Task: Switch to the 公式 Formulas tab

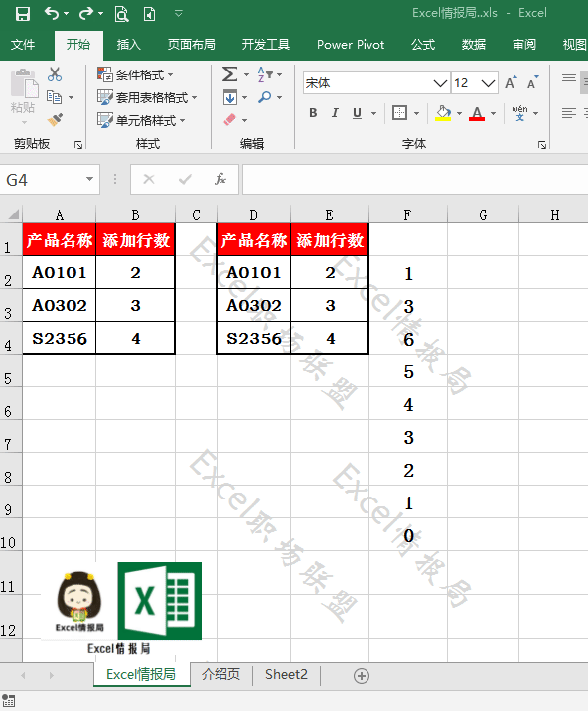Action: tap(423, 45)
